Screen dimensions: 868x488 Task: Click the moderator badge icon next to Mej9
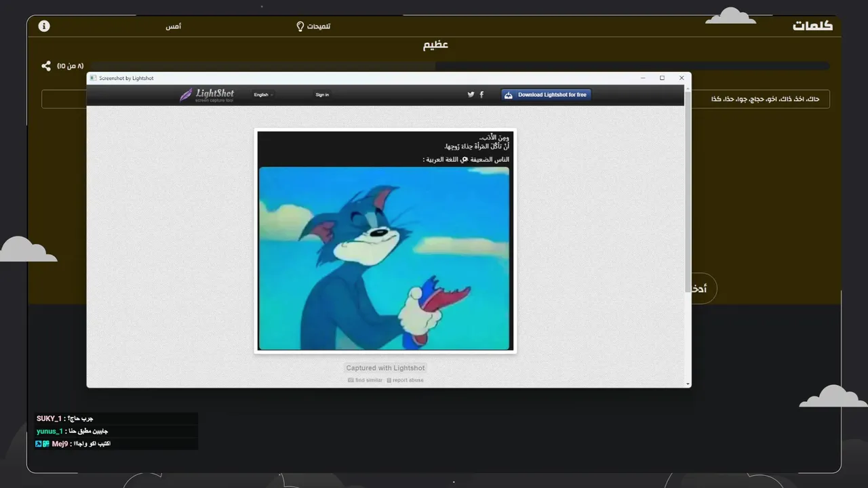click(x=39, y=444)
